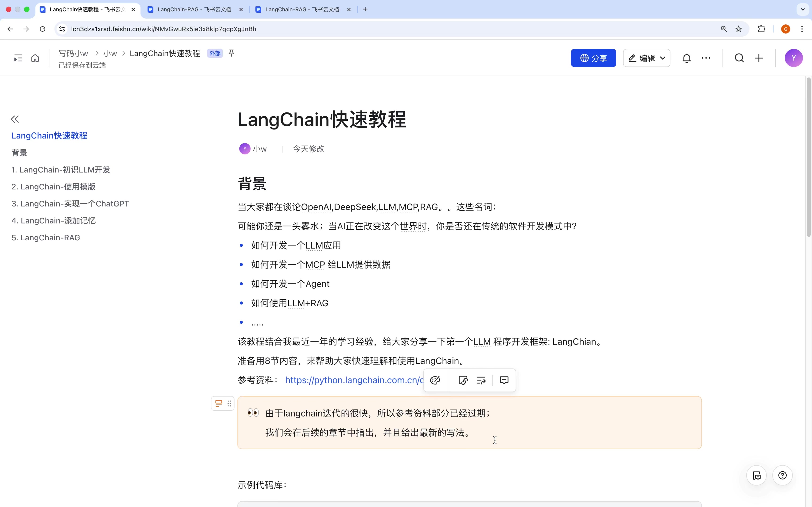Click the copy link icon in the popup toolbar

[x=463, y=380]
